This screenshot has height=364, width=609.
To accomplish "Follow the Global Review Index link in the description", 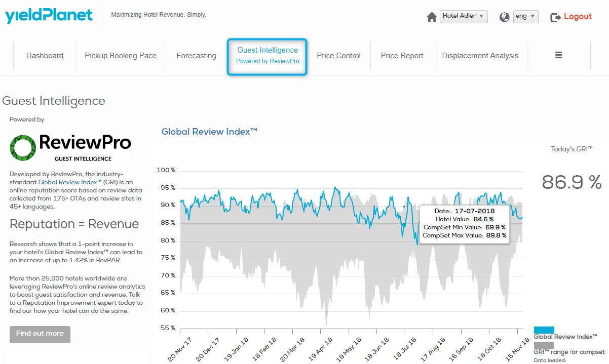I will pyautogui.click(x=70, y=181).
